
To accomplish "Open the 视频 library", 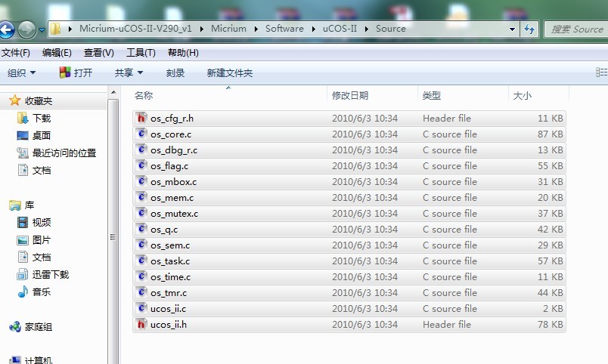I will click(42, 222).
